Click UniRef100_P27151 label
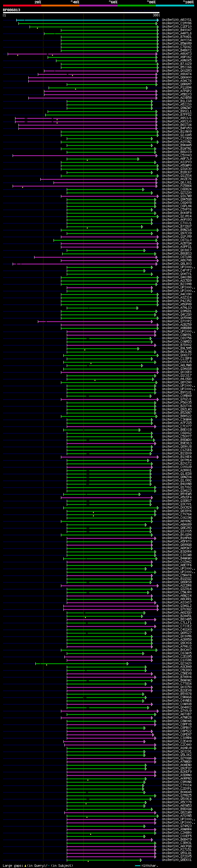197x868 pixels. [x=176, y=850]
